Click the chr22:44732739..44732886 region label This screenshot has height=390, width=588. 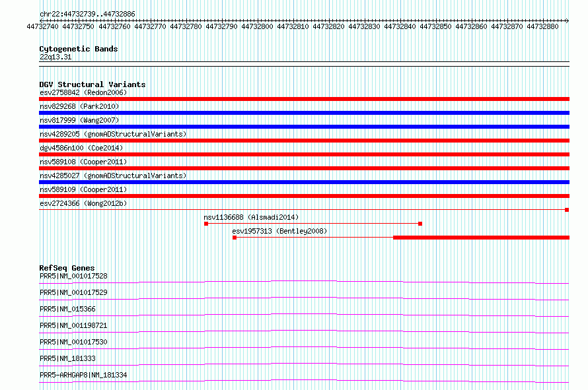[87, 14]
